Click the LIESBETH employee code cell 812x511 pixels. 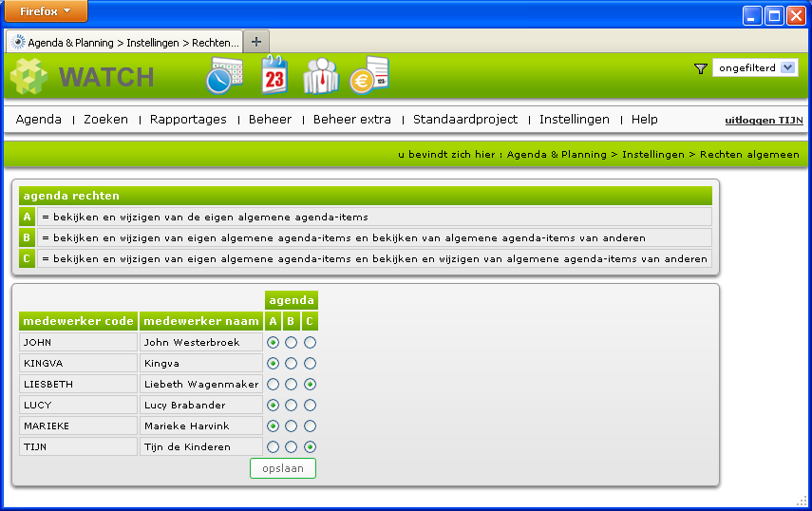point(78,384)
